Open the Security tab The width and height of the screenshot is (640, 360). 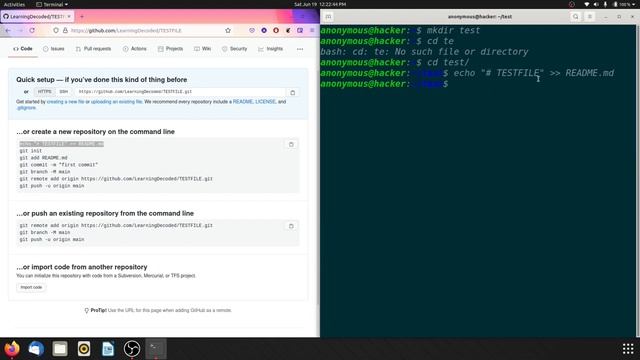pos(235,49)
